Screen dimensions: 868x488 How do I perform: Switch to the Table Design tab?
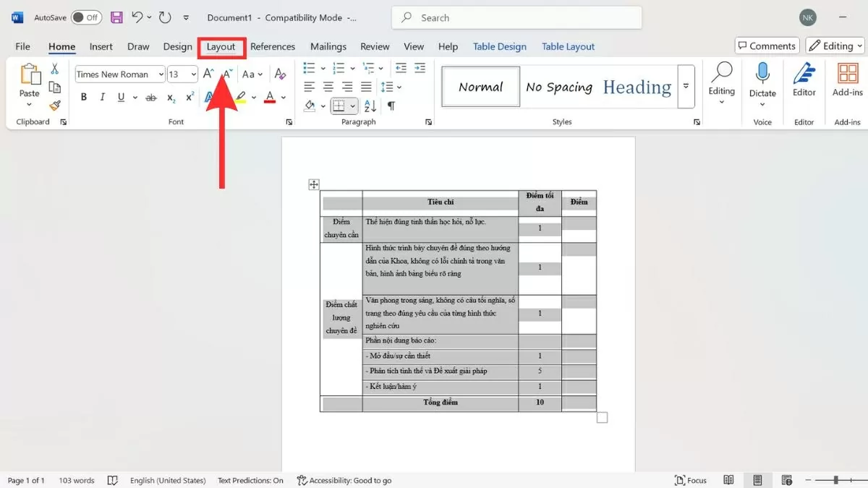pyautogui.click(x=499, y=46)
